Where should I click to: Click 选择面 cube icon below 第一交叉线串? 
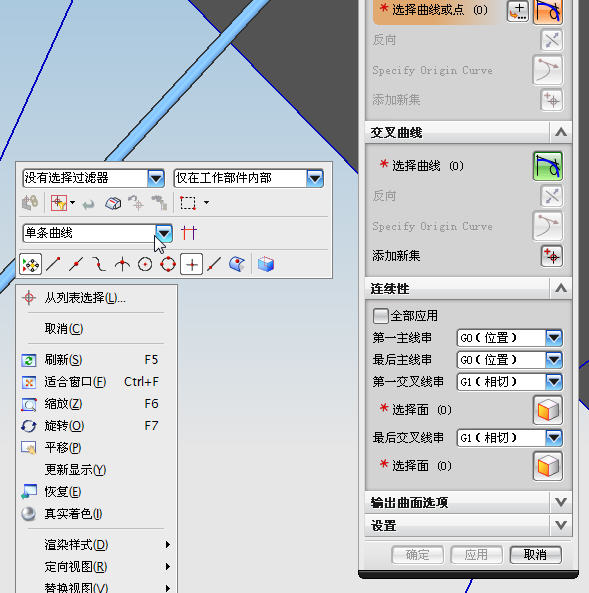click(548, 410)
